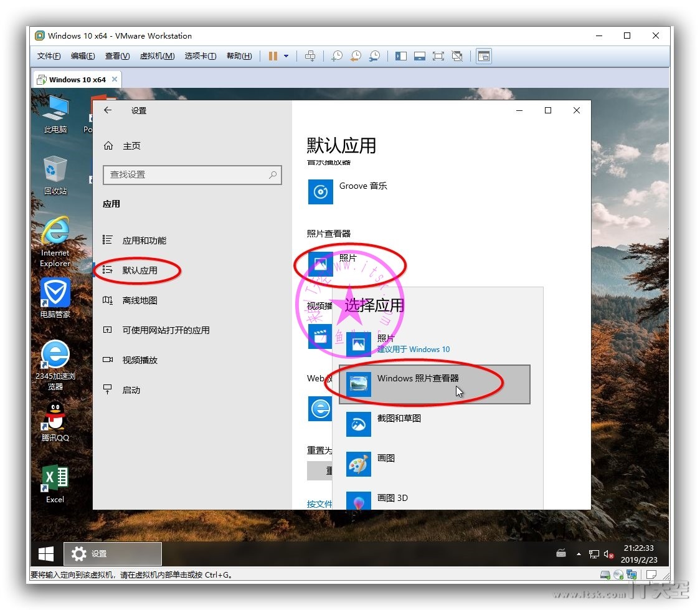
Task: Open the network tray icon
Action: click(594, 554)
